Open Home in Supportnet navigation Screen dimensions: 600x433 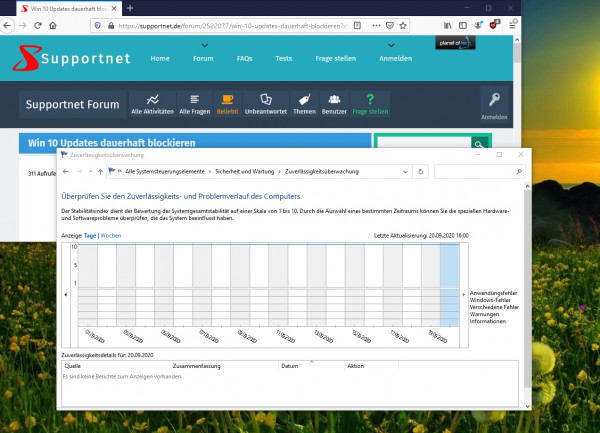click(x=160, y=59)
